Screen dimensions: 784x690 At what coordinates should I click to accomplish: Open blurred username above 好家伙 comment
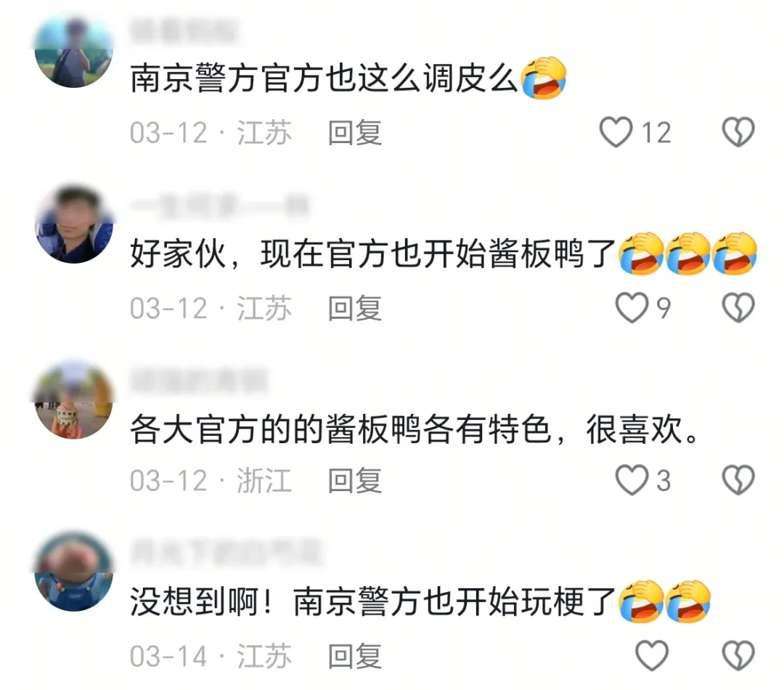tap(219, 206)
